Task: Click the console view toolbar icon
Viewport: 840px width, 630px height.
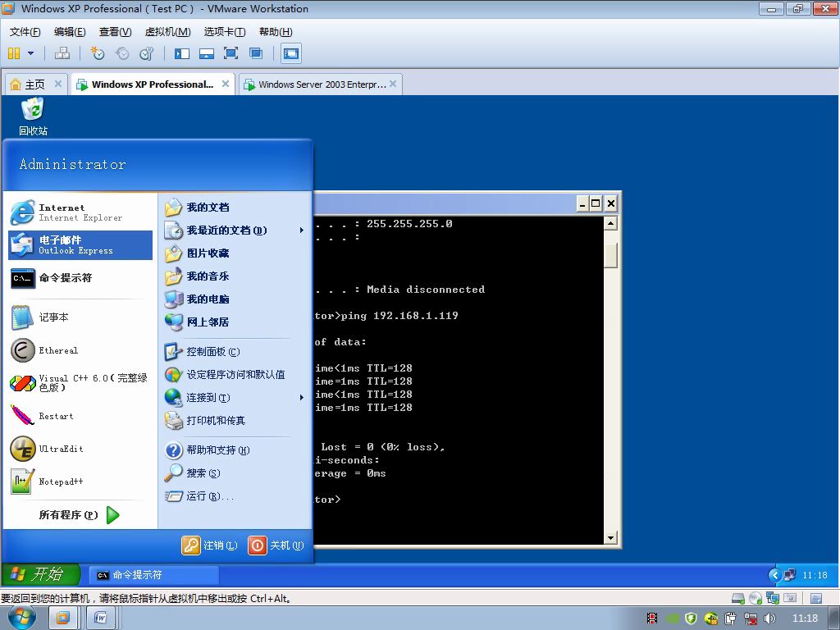Action: click(x=291, y=53)
